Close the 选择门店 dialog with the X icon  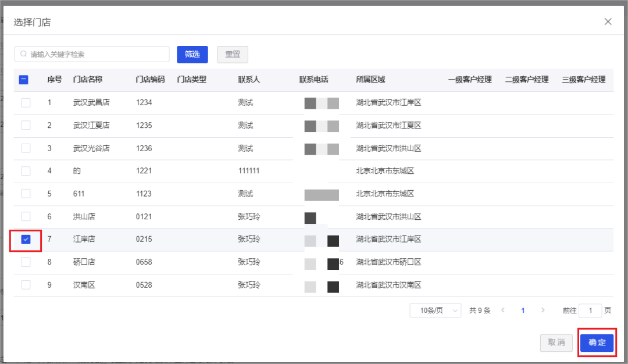click(x=608, y=22)
